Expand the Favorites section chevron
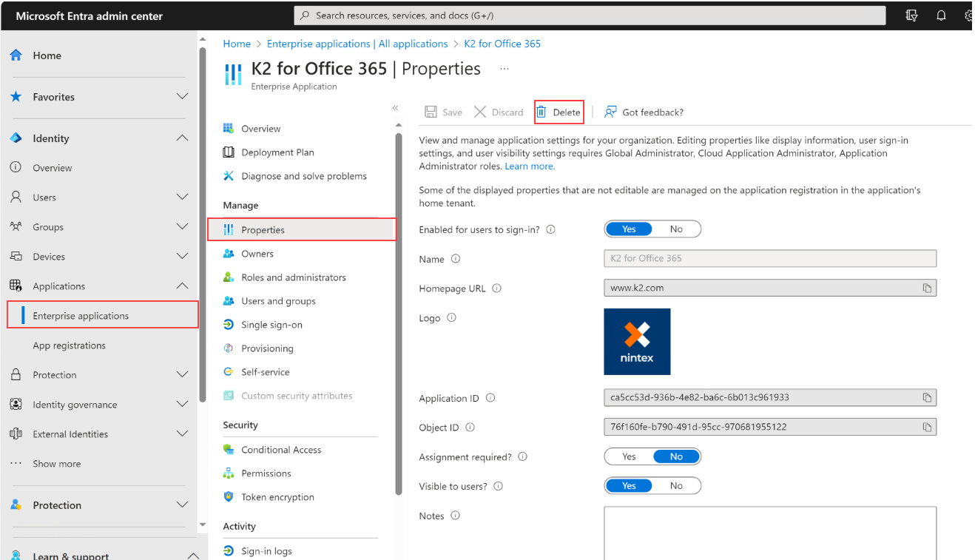The image size is (975, 560). click(182, 97)
